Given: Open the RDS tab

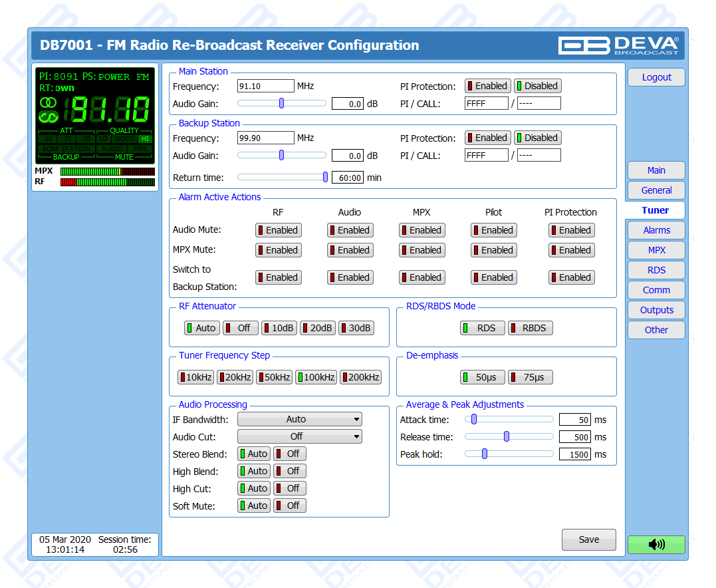Looking at the screenshot, I should coord(656,270).
